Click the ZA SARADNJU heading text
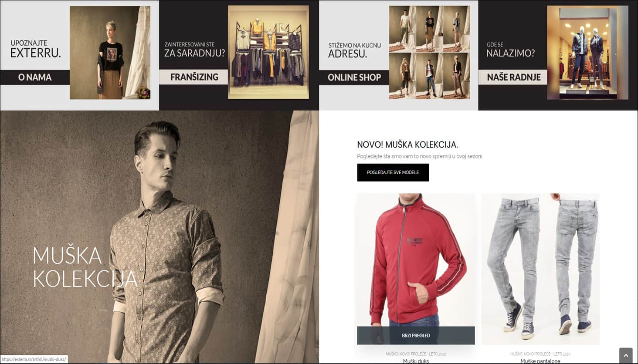Viewport: 638px width, 364px height. click(194, 53)
